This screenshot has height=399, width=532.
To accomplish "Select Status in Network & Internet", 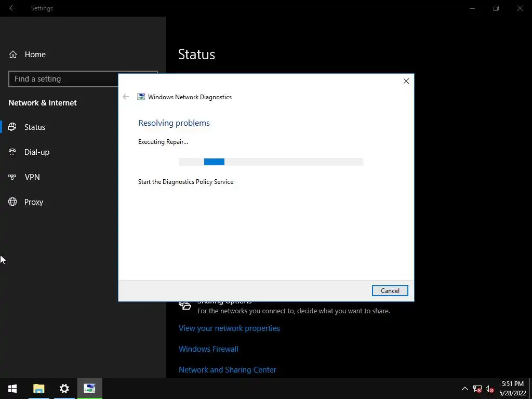I will click(x=35, y=127).
